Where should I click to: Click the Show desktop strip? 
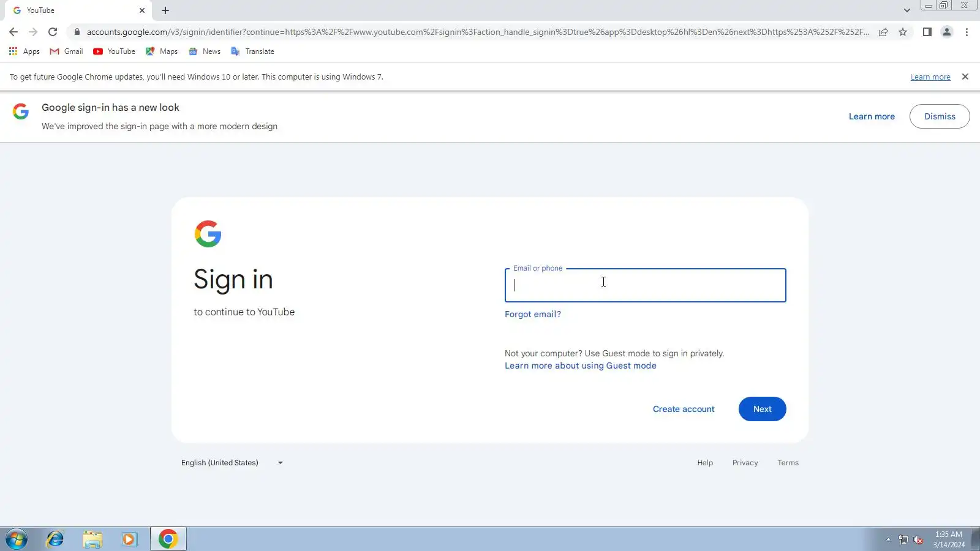tap(975, 539)
